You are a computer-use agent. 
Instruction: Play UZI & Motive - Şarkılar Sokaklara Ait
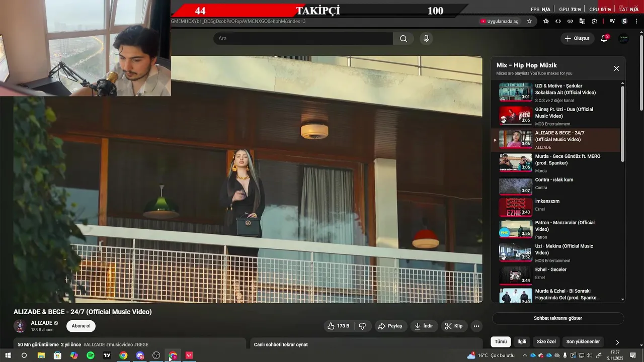pos(556,92)
